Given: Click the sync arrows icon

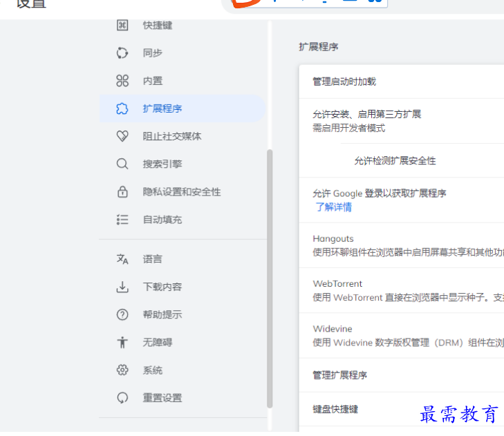Looking at the screenshot, I should coord(122,53).
